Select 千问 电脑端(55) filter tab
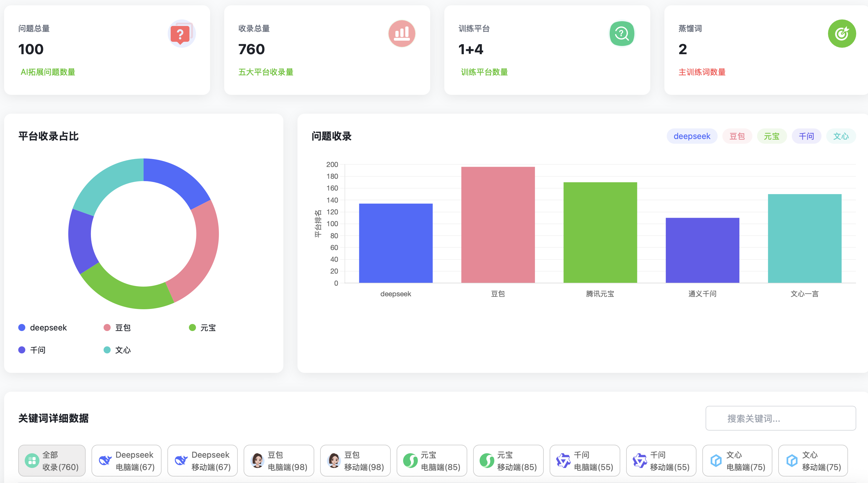The image size is (868, 483). 585,460
